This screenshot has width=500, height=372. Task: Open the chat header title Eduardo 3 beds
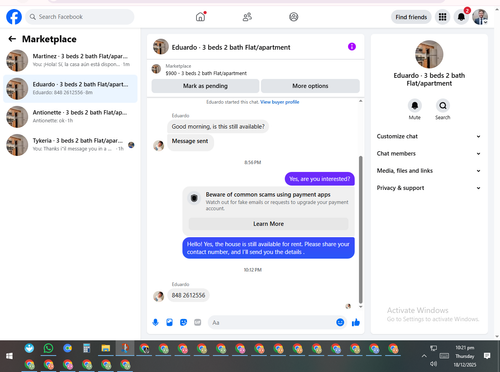[x=231, y=47]
